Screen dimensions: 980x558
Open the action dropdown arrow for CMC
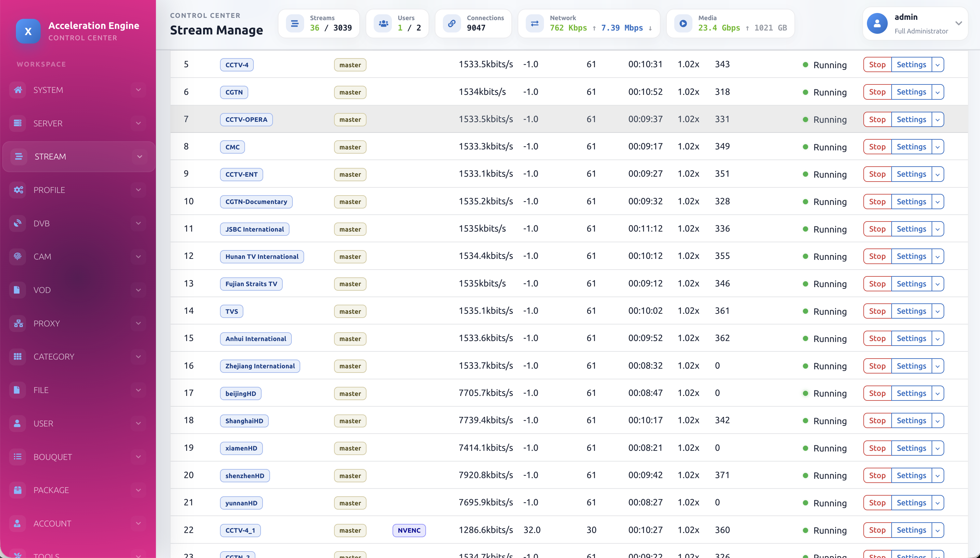coord(937,147)
